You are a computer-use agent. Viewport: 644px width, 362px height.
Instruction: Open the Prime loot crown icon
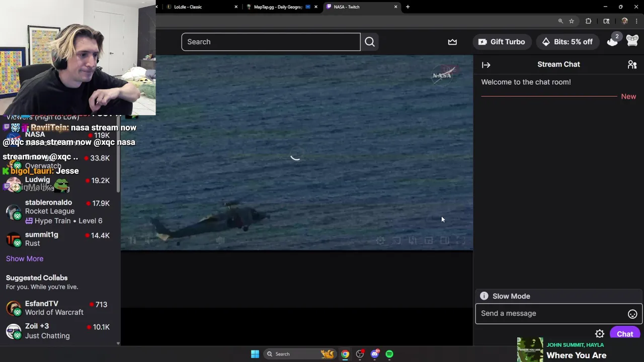coord(452,42)
